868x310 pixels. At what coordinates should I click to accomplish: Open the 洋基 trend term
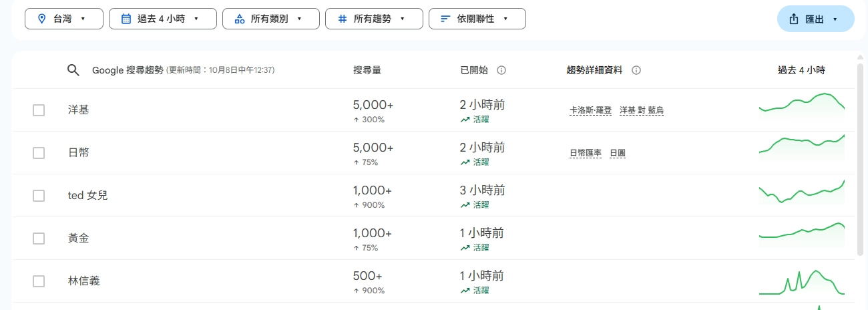coord(79,110)
